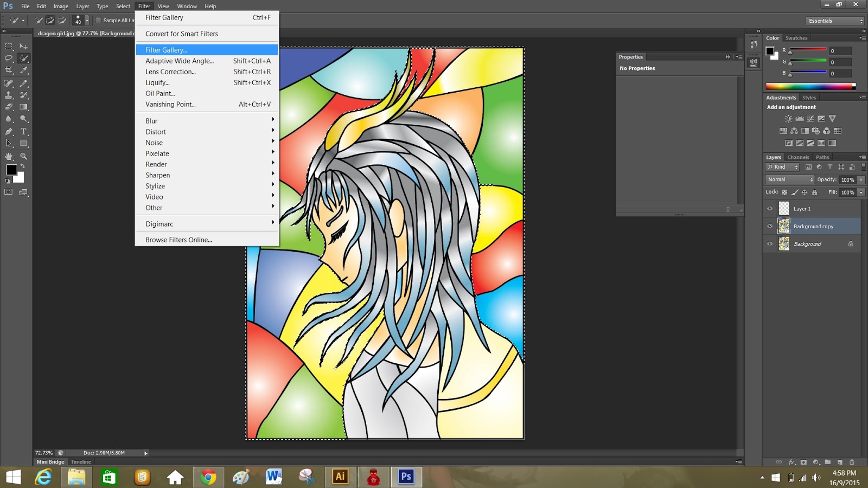Screen dimensions: 868x488
Task: Enable the Sample All Layers checkbox
Action: click(x=98, y=21)
